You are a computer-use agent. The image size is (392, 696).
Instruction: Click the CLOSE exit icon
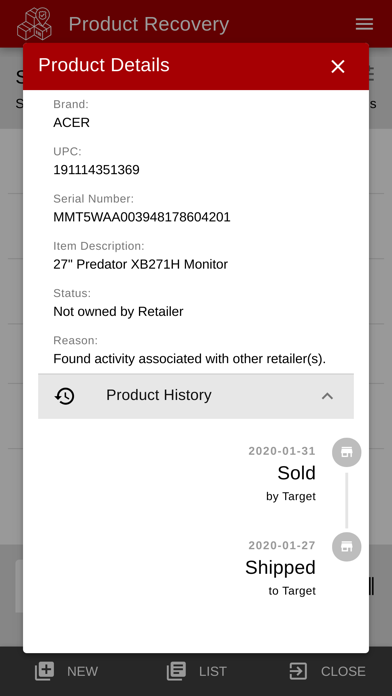(298, 671)
